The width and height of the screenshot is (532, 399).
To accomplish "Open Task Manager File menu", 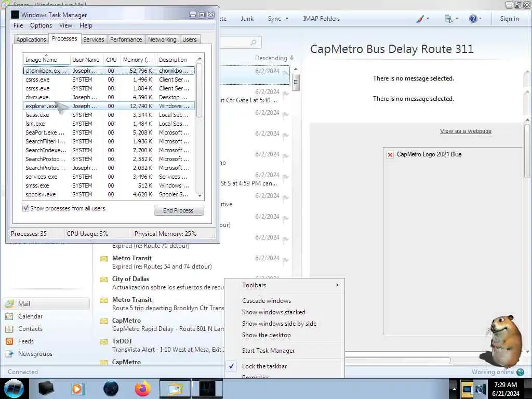I will [x=18, y=25].
